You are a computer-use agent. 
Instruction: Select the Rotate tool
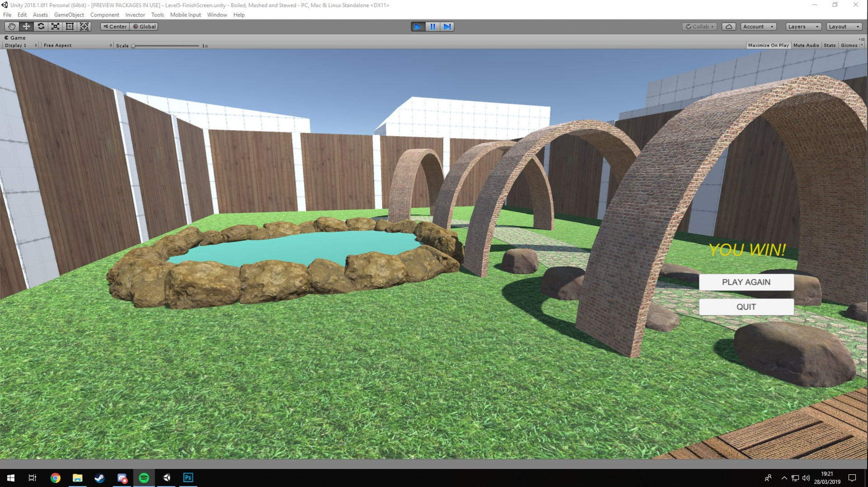pos(41,27)
